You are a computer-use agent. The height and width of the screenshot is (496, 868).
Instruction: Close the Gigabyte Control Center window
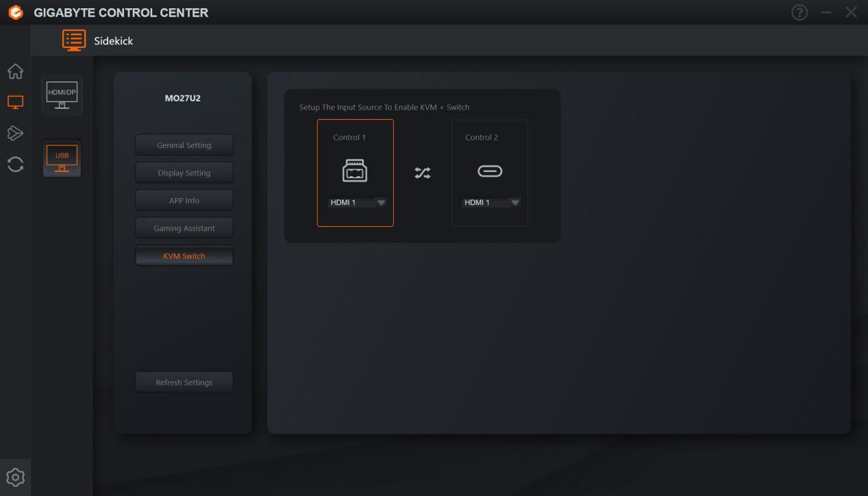click(851, 12)
